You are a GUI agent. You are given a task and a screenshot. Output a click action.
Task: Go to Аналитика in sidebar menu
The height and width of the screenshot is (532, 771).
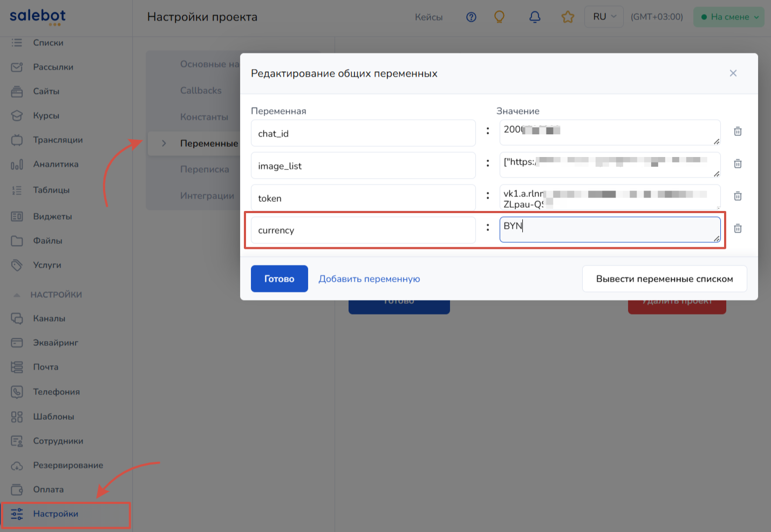pos(56,164)
